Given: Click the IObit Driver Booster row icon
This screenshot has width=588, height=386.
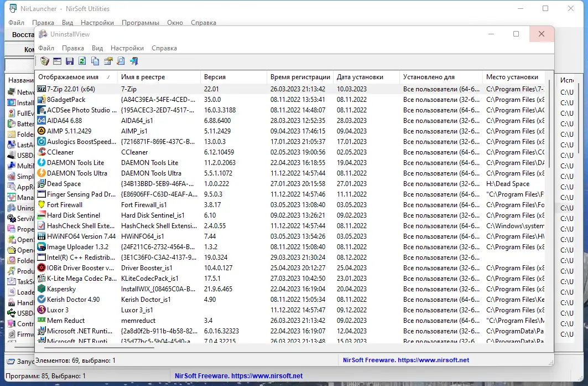Looking at the screenshot, I should point(41,267).
